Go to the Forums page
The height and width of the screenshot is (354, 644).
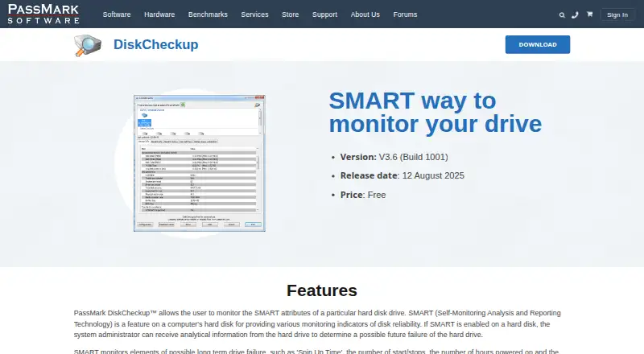coord(405,14)
